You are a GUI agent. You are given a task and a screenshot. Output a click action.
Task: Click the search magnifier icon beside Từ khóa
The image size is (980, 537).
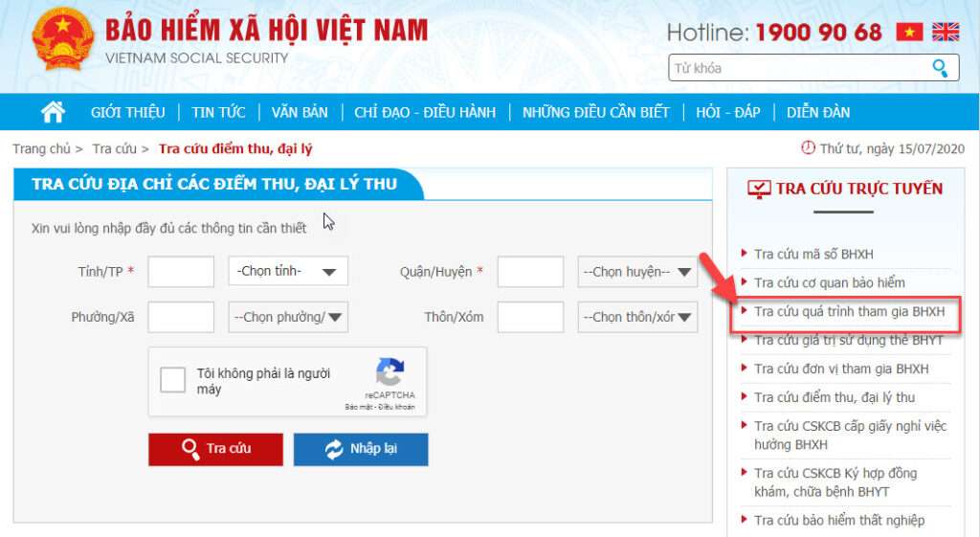pyautogui.click(x=940, y=68)
